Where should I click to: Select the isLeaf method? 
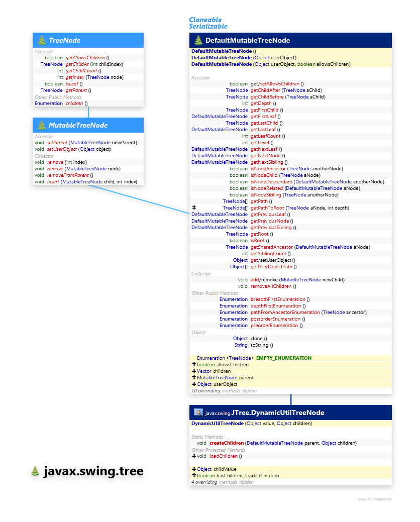(72, 84)
